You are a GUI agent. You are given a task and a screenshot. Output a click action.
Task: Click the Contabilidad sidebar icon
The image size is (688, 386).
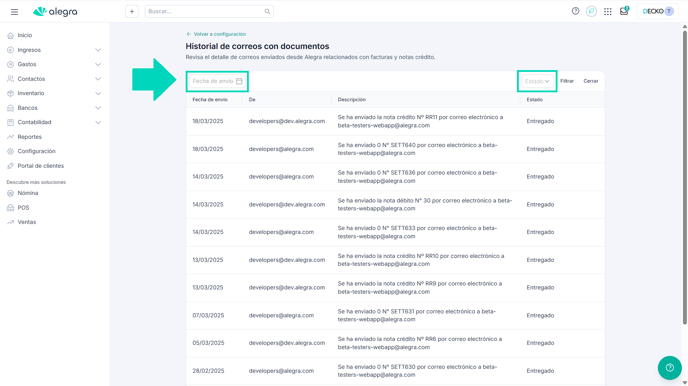(11, 122)
